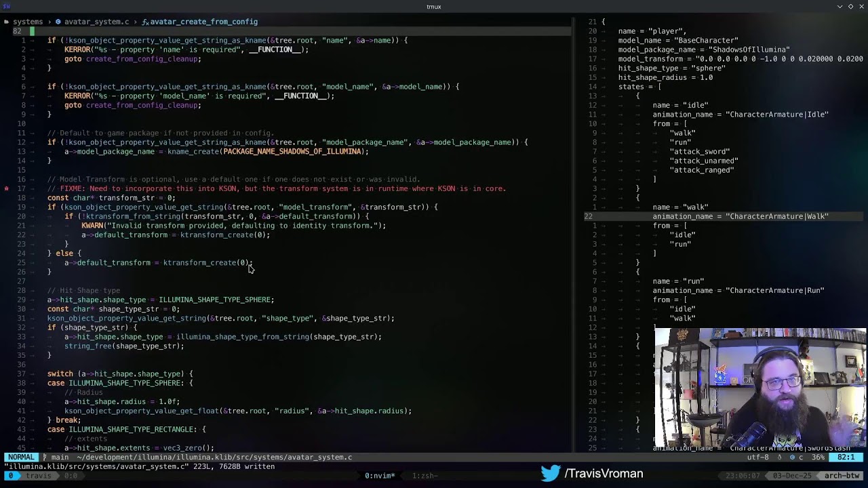Switch to tmux window '0:nvim*'
The height and width of the screenshot is (488, 868).
[x=380, y=476]
